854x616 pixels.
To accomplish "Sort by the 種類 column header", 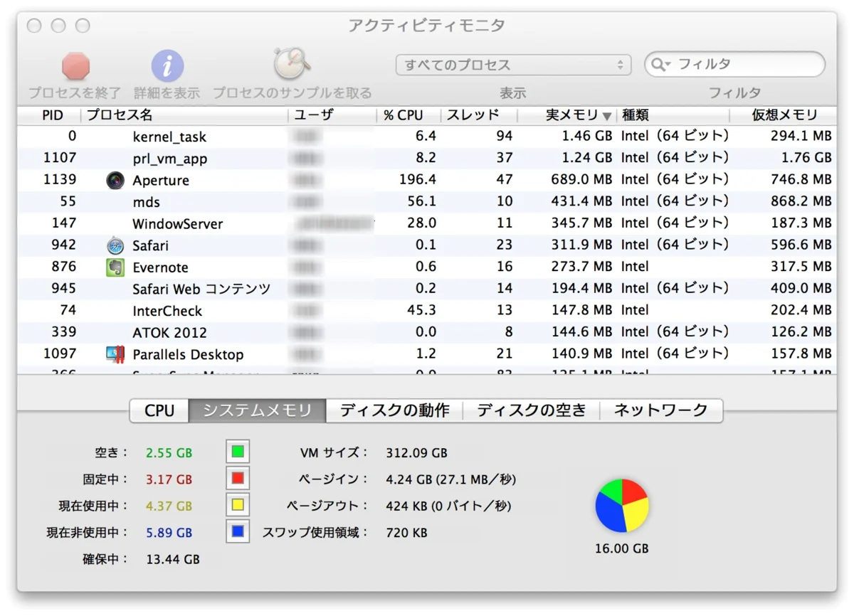I will coord(674,115).
